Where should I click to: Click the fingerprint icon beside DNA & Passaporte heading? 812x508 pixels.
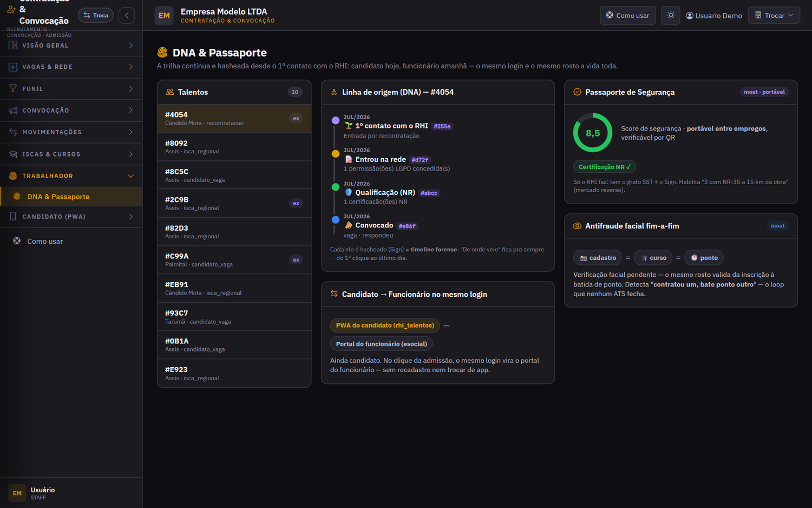(x=162, y=53)
